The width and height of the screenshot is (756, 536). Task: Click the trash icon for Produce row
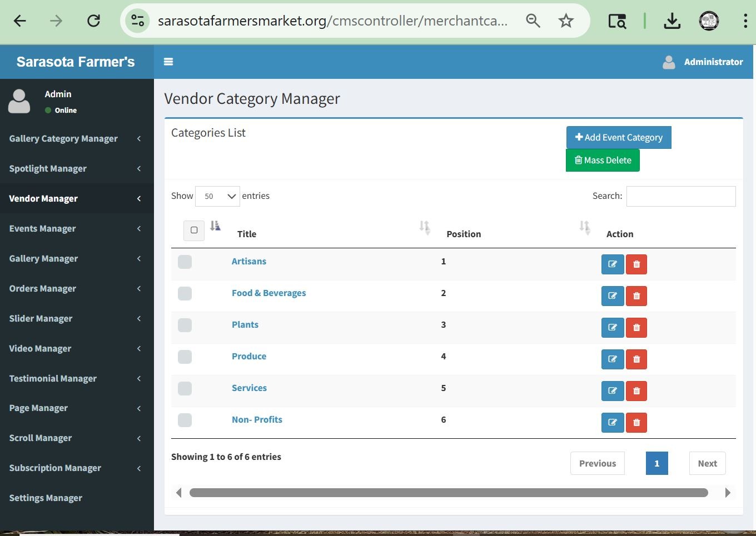(x=636, y=359)
